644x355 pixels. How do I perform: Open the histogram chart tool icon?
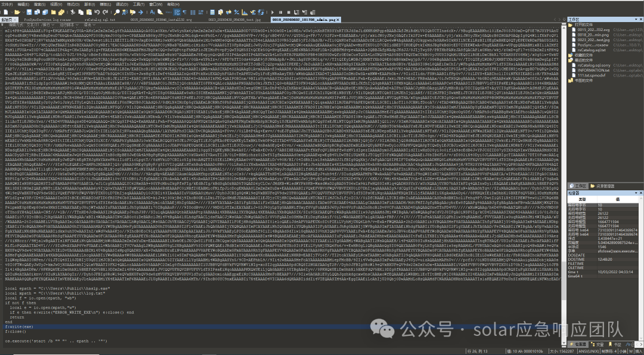click(x=244, y=12)
